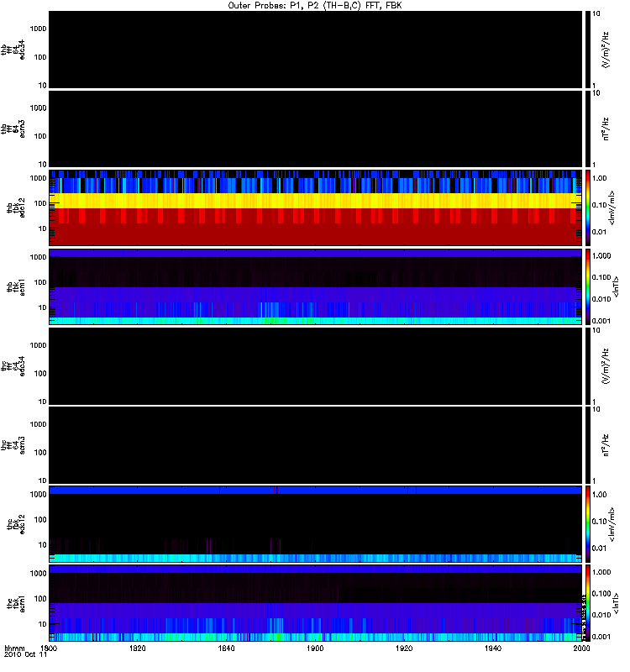The width and height of the screenshot is (630, 672).
Task: Click the '2010 Oct 11' date label
Action: point(25,654)
